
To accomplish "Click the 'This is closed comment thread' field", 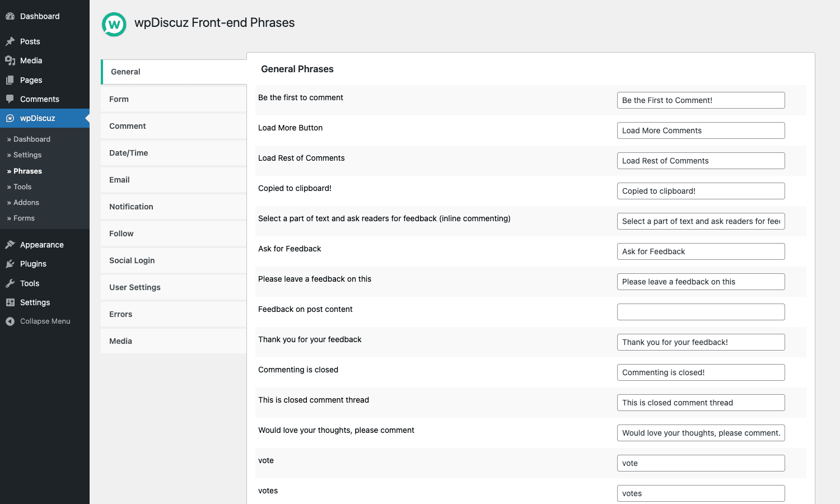I will coord(701,403).
